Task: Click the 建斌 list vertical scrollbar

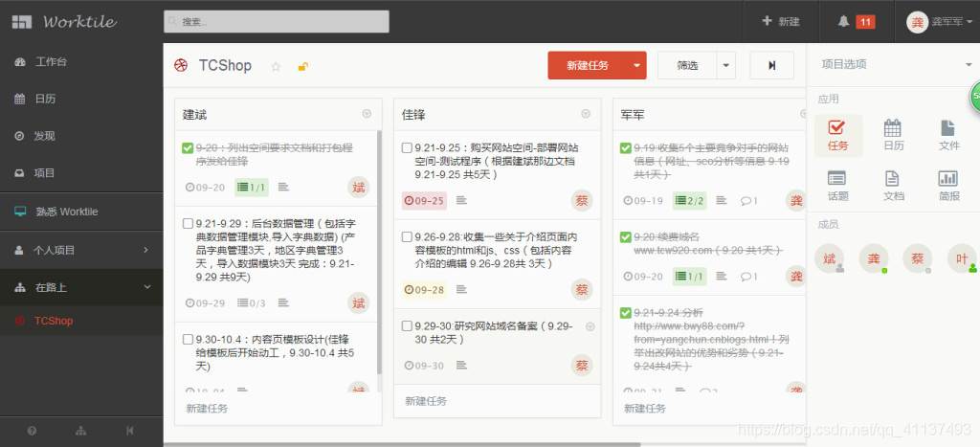Action: point(379,252)
